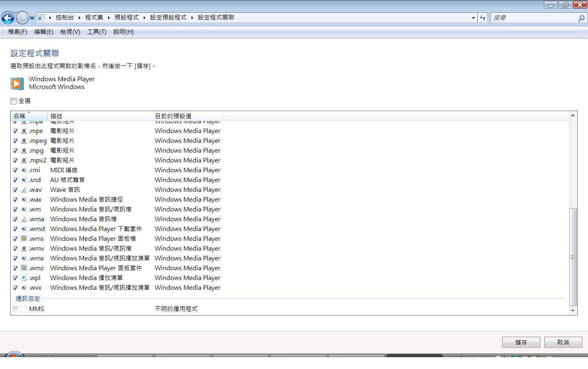Sort list by 目前的預設值 column header
Image resolution: width=588 pixels, height=369 pixels.
pos(187,116)
